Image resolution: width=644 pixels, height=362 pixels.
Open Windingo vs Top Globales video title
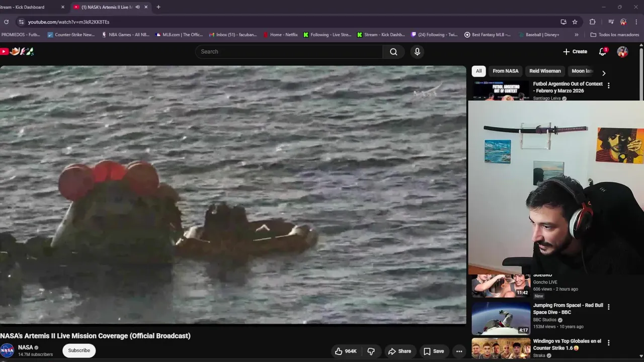coord(567,344)
